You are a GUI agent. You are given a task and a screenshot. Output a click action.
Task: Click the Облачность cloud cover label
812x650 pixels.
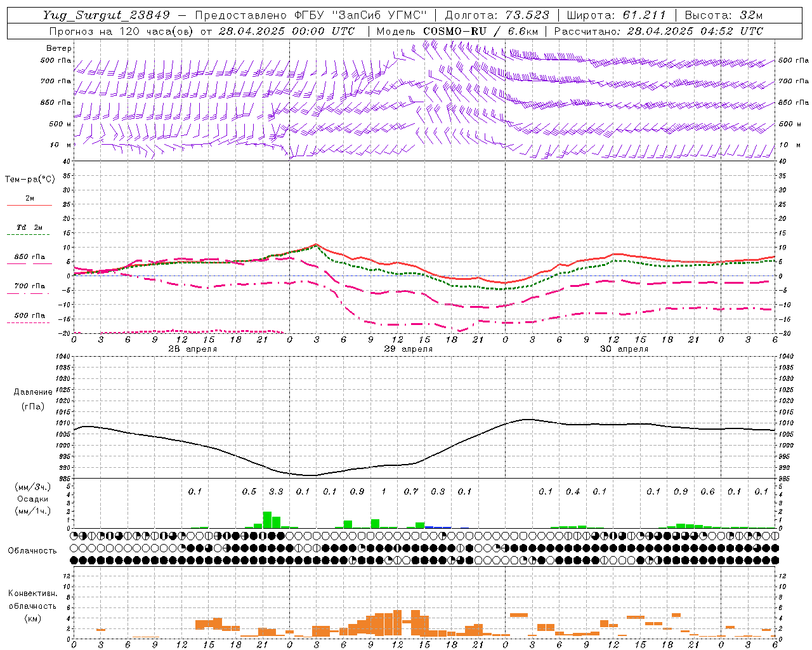pos(32,551)
